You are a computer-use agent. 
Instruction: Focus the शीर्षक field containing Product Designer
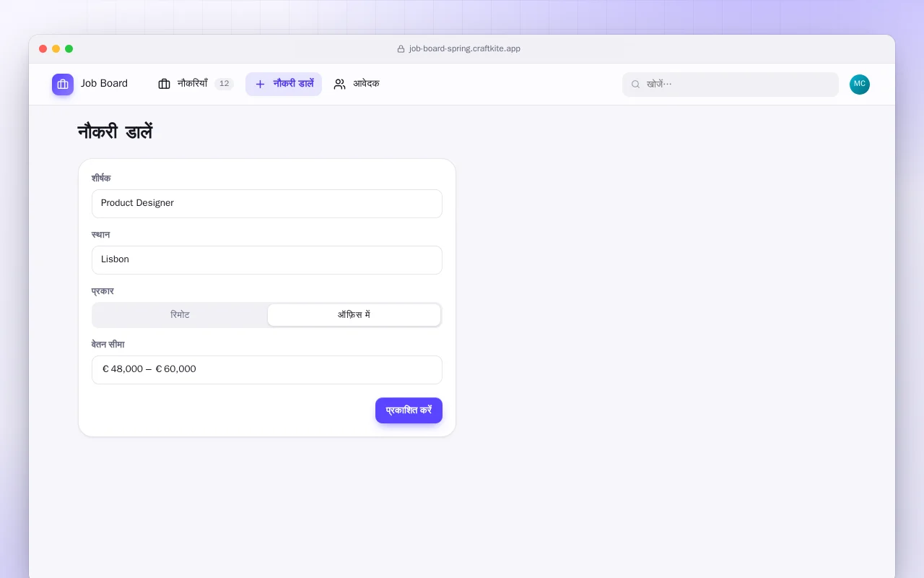(x=267, y=204)
